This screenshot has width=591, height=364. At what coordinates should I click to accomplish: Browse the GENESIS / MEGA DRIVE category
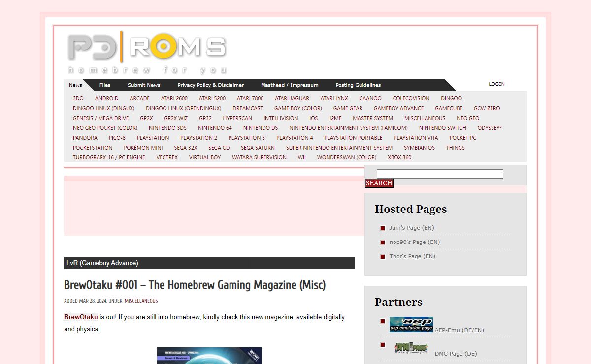coord(101,118)
